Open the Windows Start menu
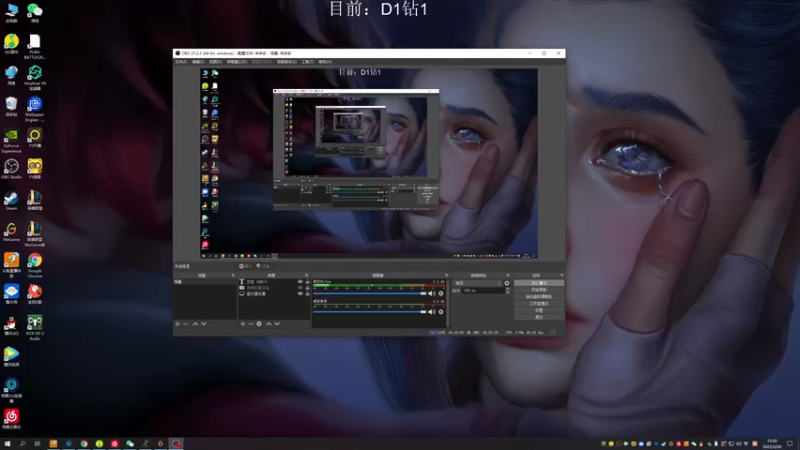Viewport: 800px width, 450px height. click(7, 444)
